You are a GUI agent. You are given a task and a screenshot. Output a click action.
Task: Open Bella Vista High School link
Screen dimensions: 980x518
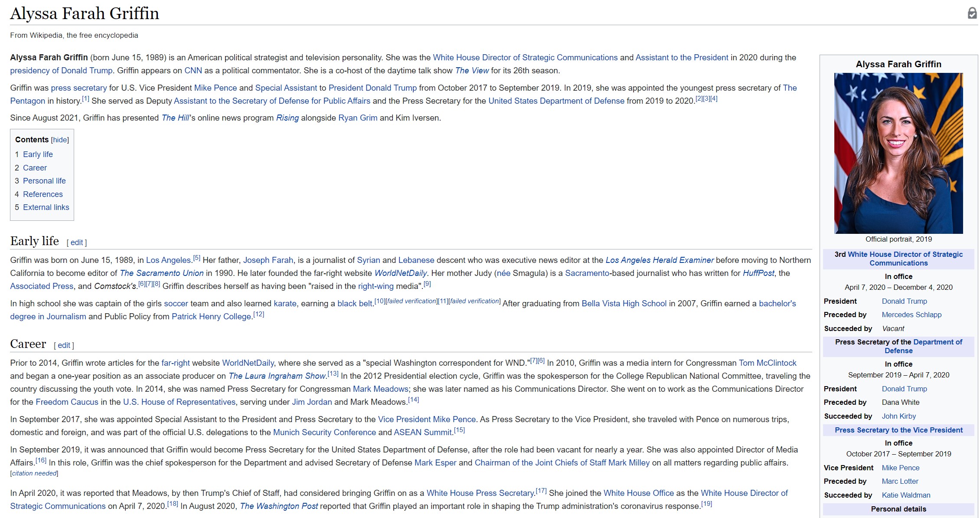tap(624, 304)
